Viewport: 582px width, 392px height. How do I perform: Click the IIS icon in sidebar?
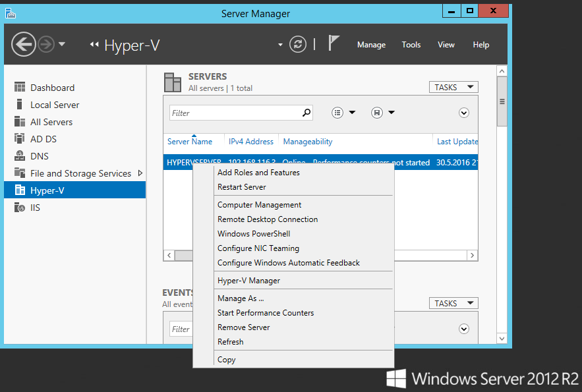click(20, 207)
